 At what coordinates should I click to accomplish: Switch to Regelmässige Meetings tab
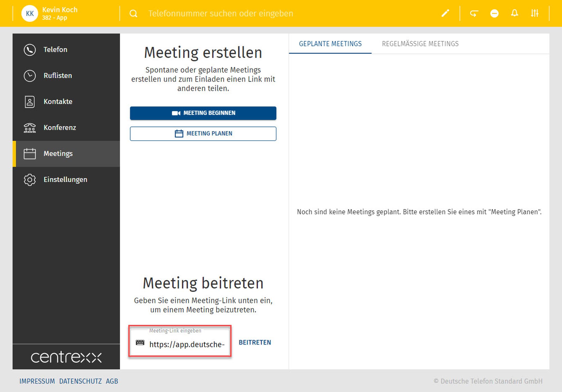point(420,44)
